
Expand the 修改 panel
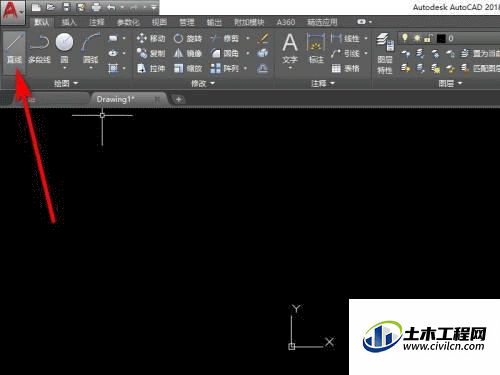(203, 83)
